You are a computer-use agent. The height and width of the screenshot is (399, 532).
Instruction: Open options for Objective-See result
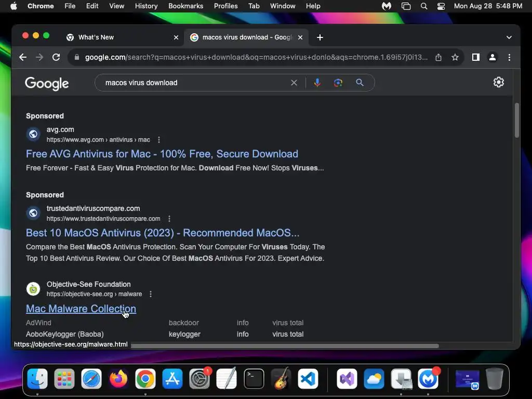pyautogui.click(x=151, y=294)
